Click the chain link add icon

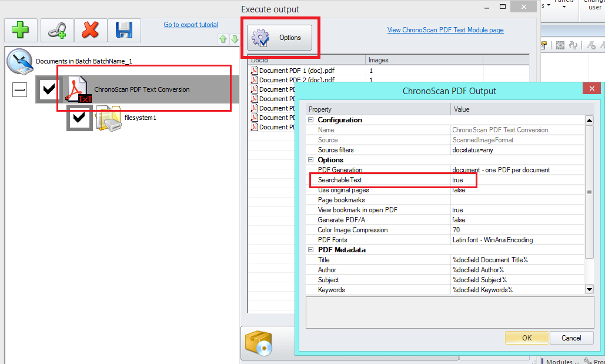(57, 30)
